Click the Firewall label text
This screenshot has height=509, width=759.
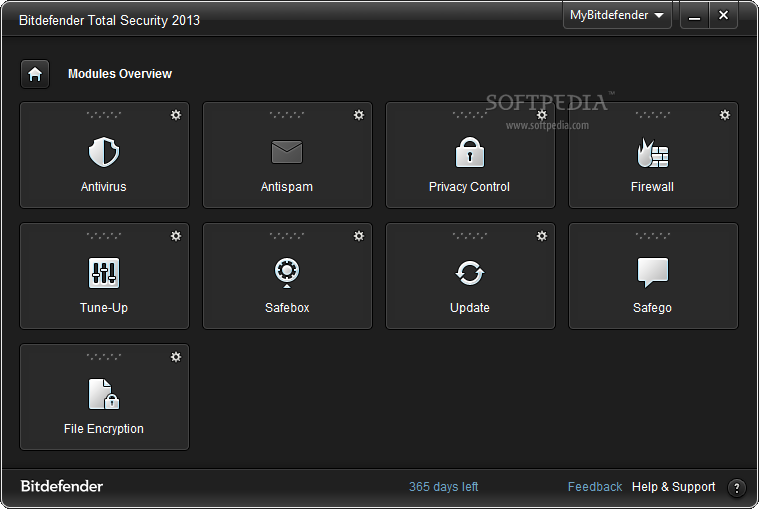pos(653,187)
